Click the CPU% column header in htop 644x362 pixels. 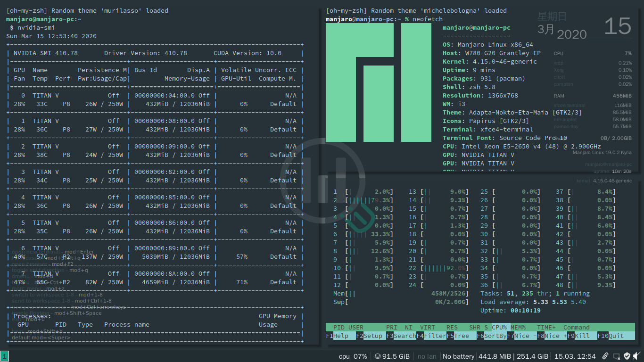tap(499, 328)
